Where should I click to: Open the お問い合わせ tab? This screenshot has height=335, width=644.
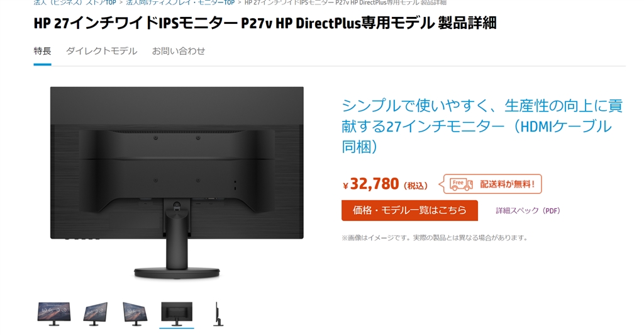(x=178, y=51)
